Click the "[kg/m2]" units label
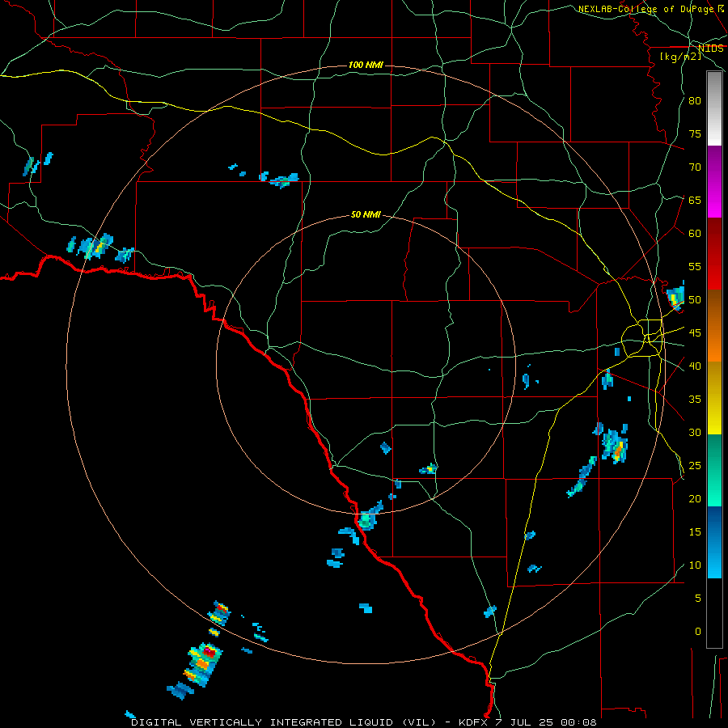This screenshot has width=728, height=728. (x=680, y=57)
